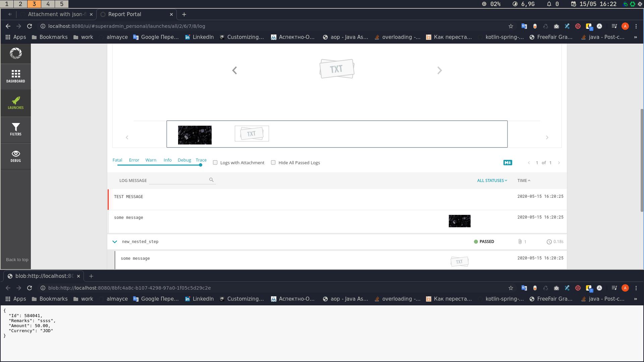Click the search magnifier in Log Message field
The height and width of the screenshot is (362, 644).
[211, 180]
